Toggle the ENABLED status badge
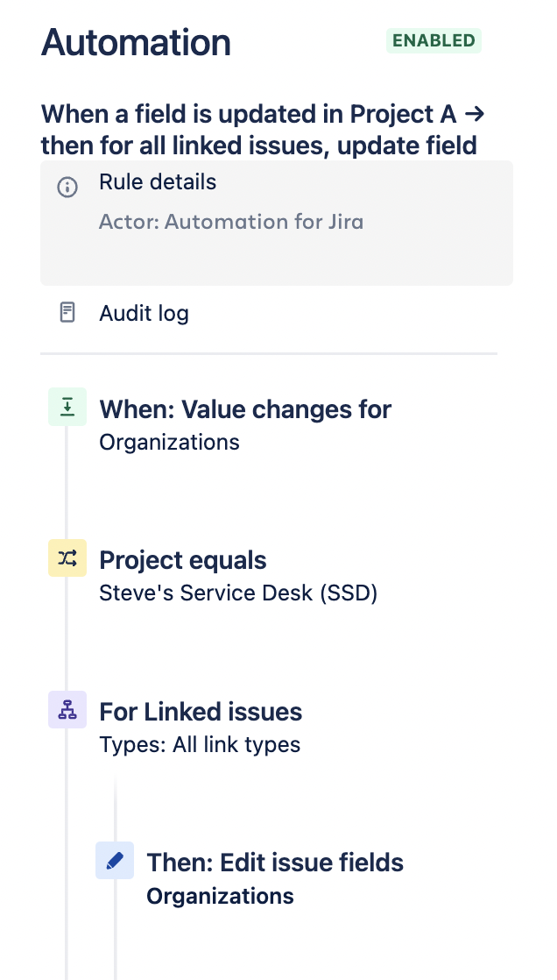This screenshot has width=557, height=980. coord(434,40)
